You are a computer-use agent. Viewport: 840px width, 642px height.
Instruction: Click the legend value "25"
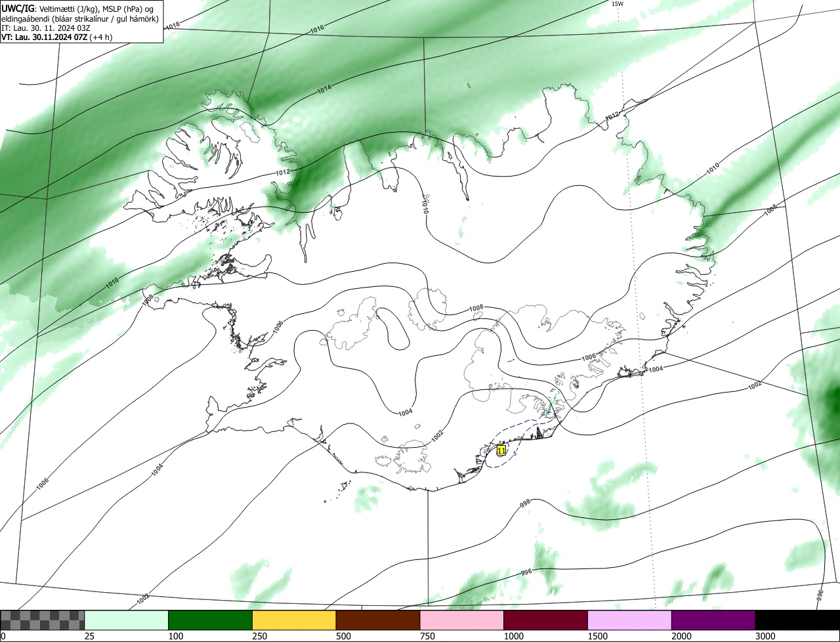tap(89, 636)
